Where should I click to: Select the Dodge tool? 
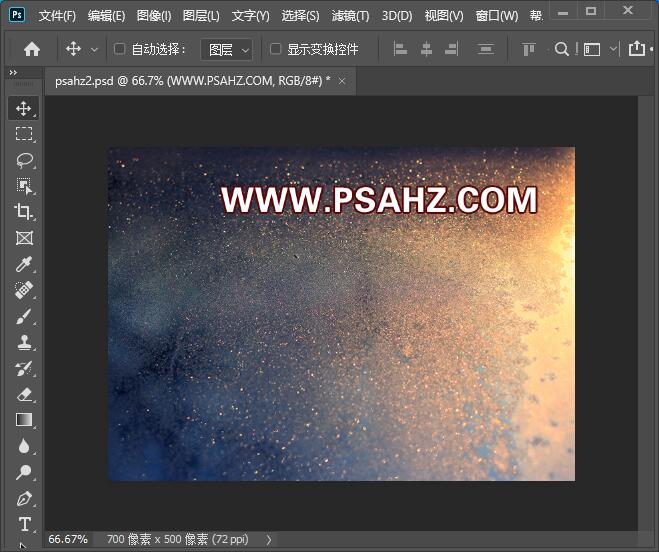point(24,472)
